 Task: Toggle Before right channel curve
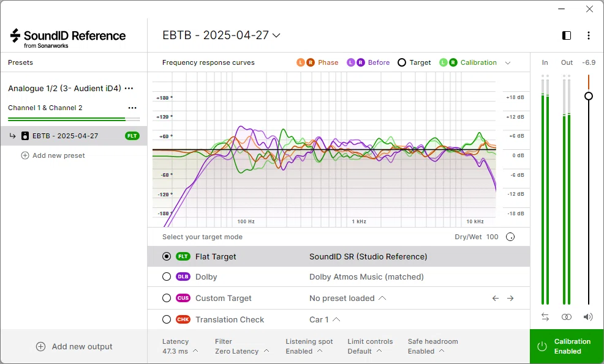[360, 62]
